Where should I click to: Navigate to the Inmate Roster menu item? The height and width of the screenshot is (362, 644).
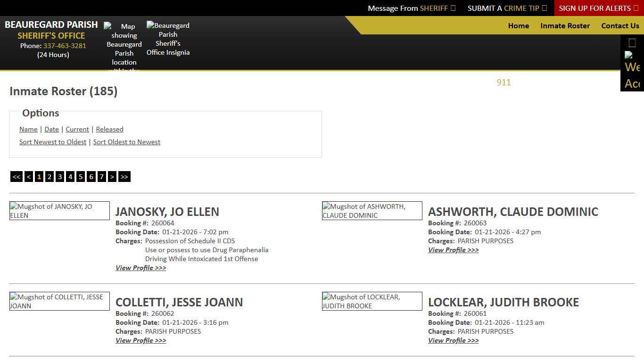click(565, 26)
